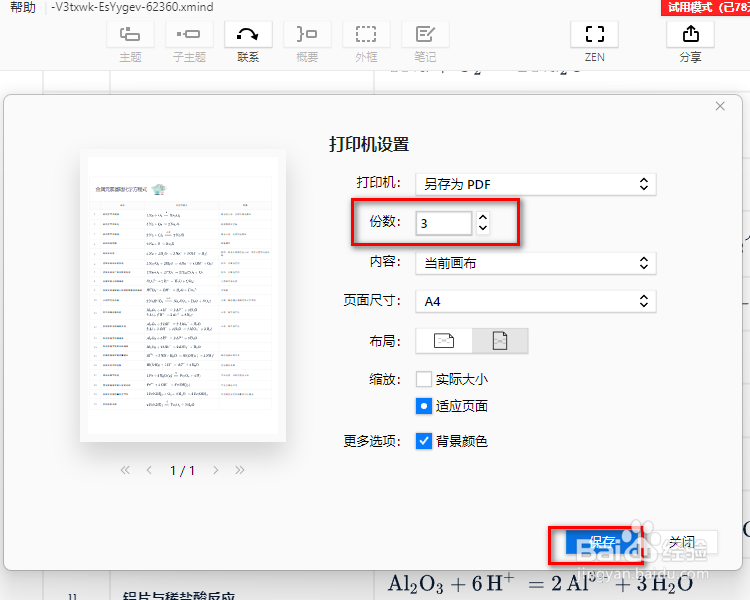Screen dimensions: 750x600
Task: Open the 分享 (Share) menu
Action: pos(690,34)
